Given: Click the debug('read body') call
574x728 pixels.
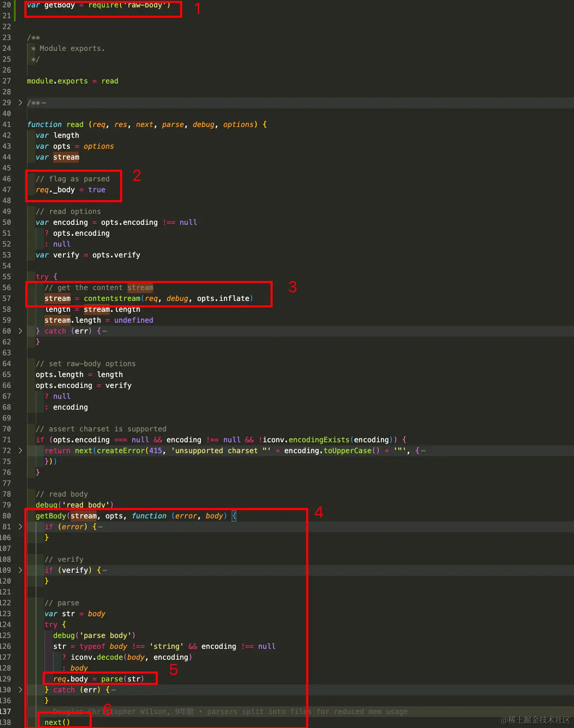Looking at the screenshot, I should pos(74,505).
